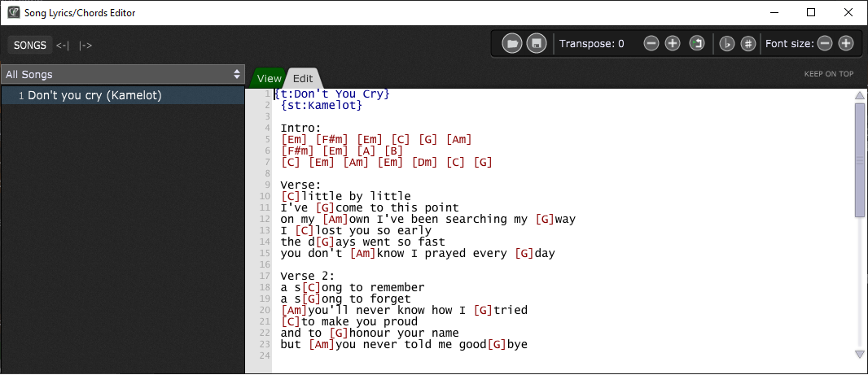Image resolution: width=868 pixels, height=375 pixels.
Task: Open a song file with folder icon
Action: coord(512,43)
